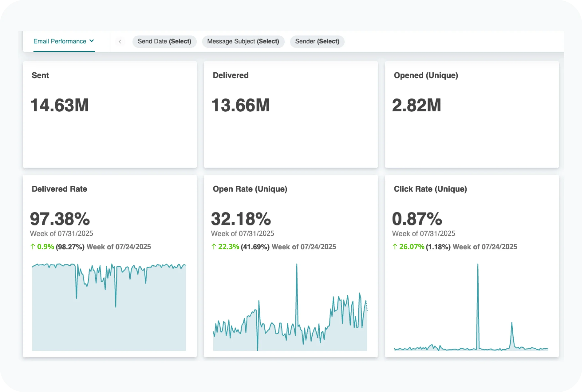
Task: Click the green up arrow for Open Rate
Action: click(x=214, y=247)
